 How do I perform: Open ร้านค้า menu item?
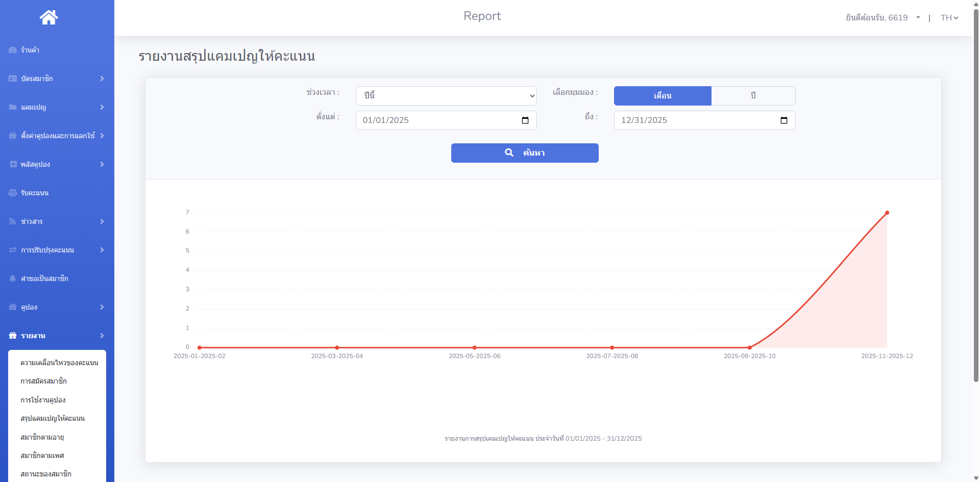pos(57,50)
